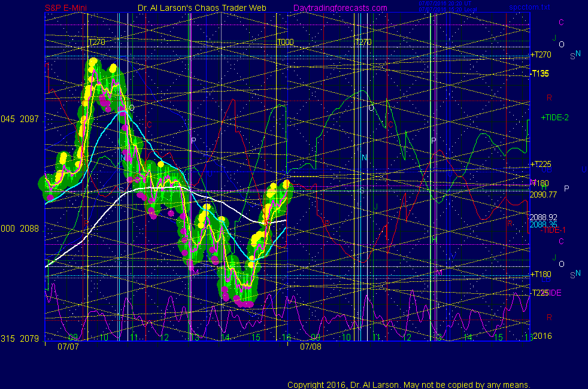Click the '045 2097' price axis label
Screen dimensions: 588x389
[x=20, y=119]
